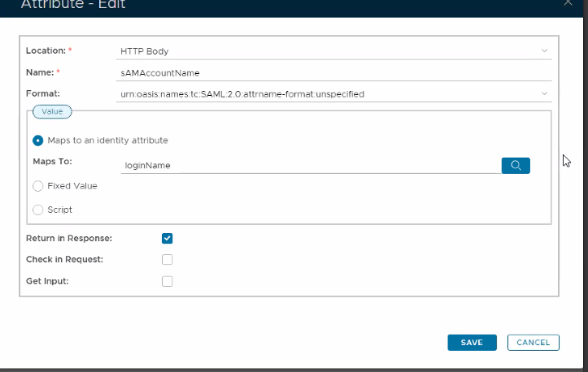The height and width of the screenshot is (372, 588).
Task: Select the Script radio option
Action: tap(38, 210)
